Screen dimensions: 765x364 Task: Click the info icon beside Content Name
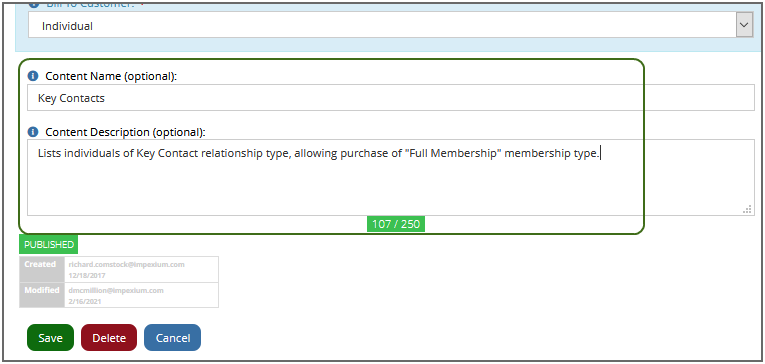point(33,76)
